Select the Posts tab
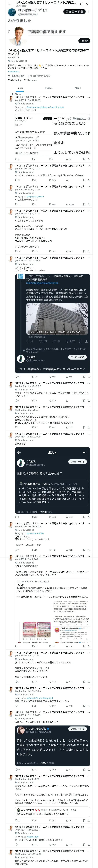The width and height of the screenshot is (98, 868). (20, 88)
